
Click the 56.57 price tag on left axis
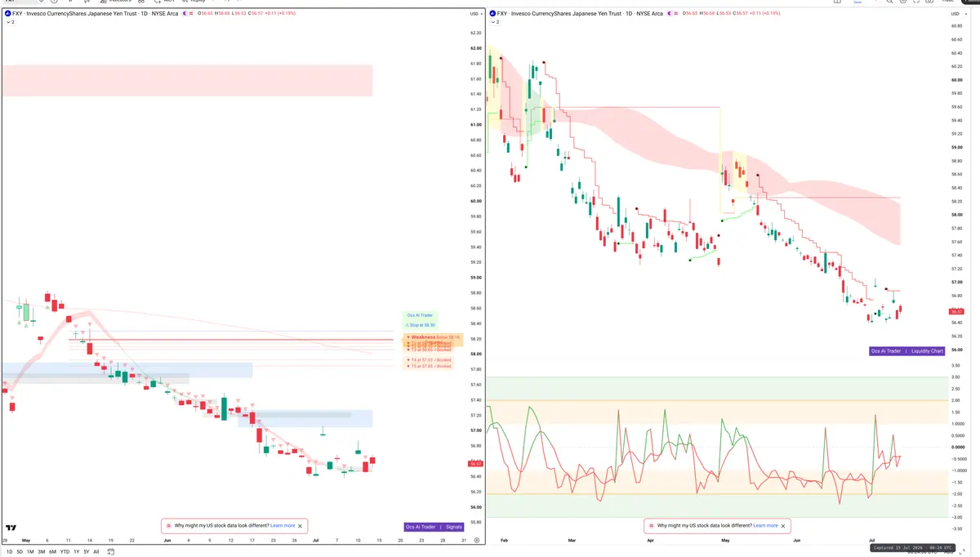(x=476, y=464)
